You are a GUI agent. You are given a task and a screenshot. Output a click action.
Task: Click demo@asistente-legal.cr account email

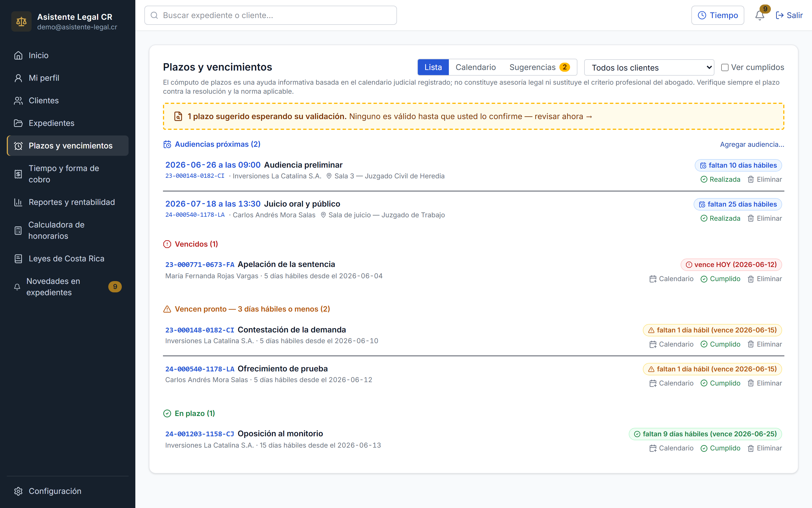77,27
